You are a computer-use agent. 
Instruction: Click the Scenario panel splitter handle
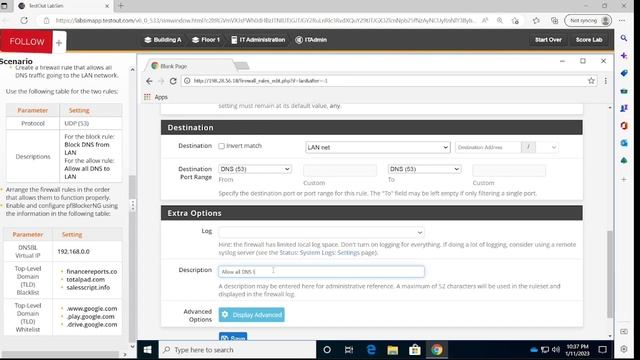(x=133, y=205)
